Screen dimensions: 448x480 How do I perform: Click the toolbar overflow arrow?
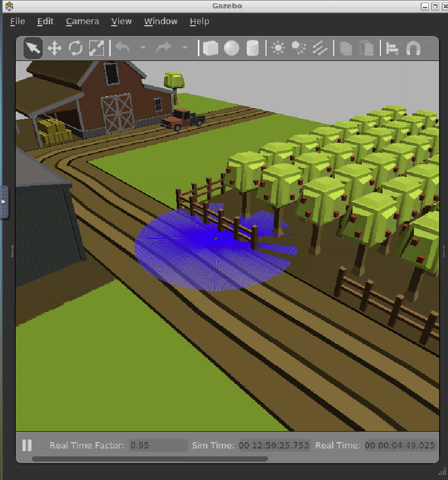click(x=430, y=48)
